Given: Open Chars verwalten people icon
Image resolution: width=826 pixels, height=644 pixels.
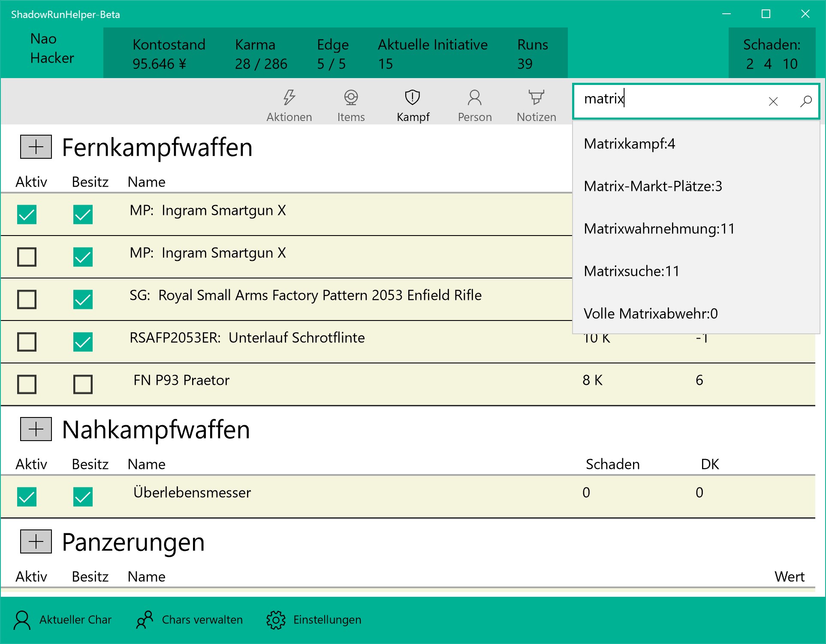Looking at the screenshot, I should (145, 620).
